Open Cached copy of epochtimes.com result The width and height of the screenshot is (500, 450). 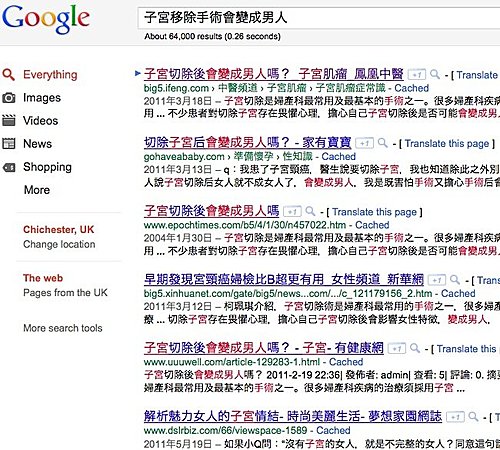click(x=372, y=225)
